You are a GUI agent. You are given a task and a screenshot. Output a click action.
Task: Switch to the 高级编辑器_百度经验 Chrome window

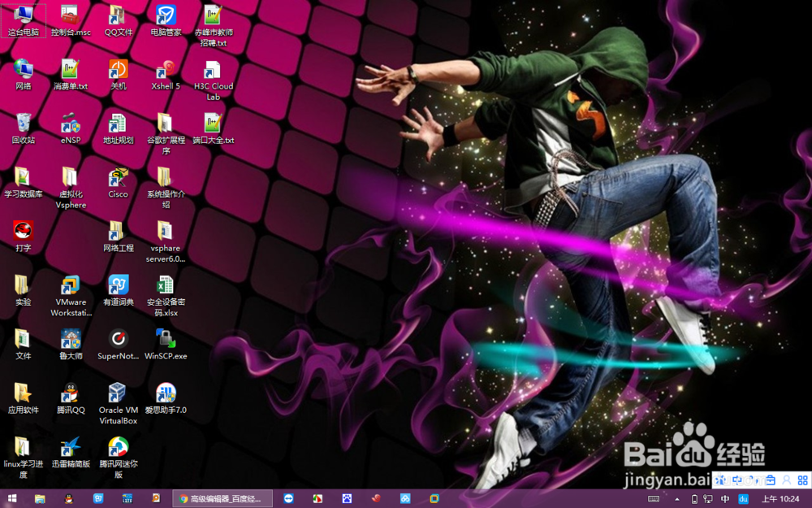coord(222,499)
